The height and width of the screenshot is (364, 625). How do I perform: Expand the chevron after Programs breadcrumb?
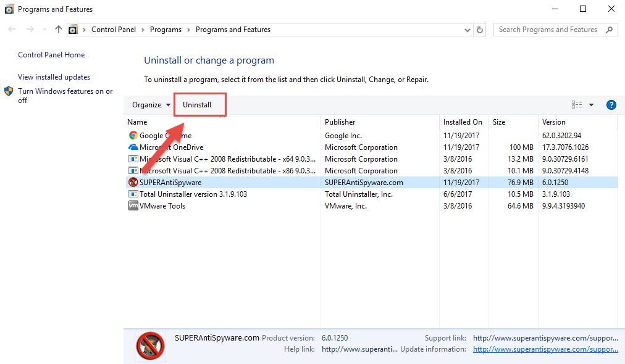click(188, 30)
